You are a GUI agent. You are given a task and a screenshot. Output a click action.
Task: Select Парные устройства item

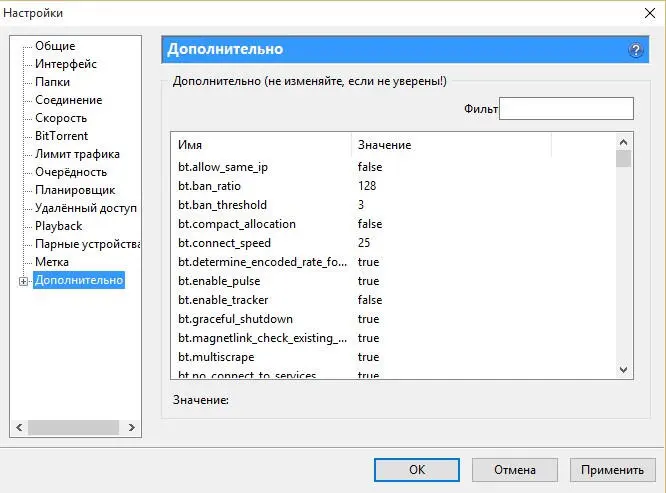87,244
